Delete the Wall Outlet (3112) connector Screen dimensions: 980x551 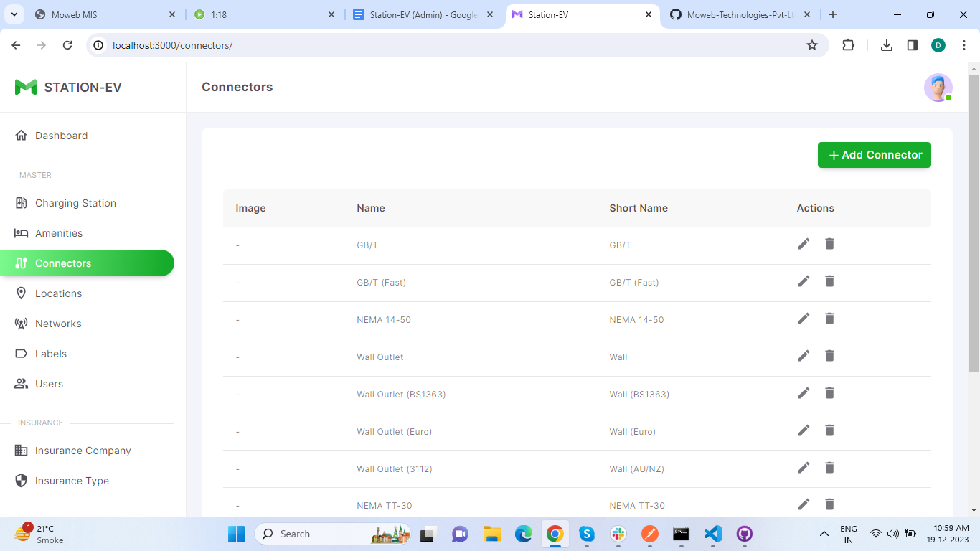click(829, 468)
